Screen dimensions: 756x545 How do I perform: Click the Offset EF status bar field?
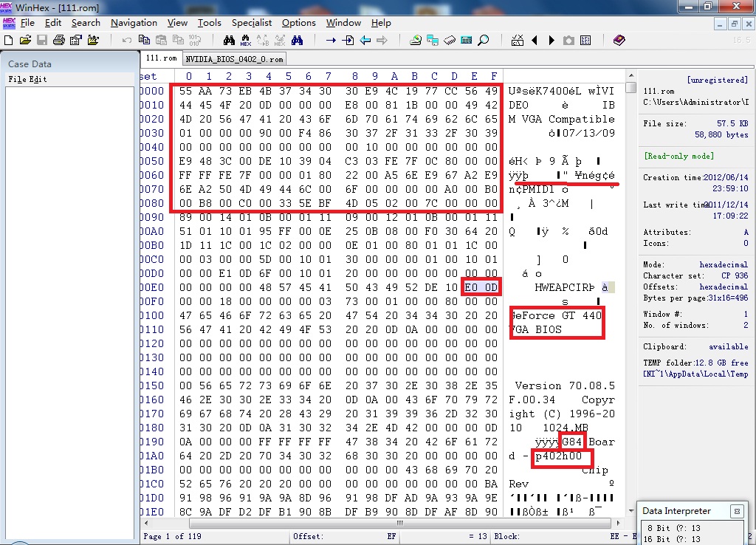(344, 536)
